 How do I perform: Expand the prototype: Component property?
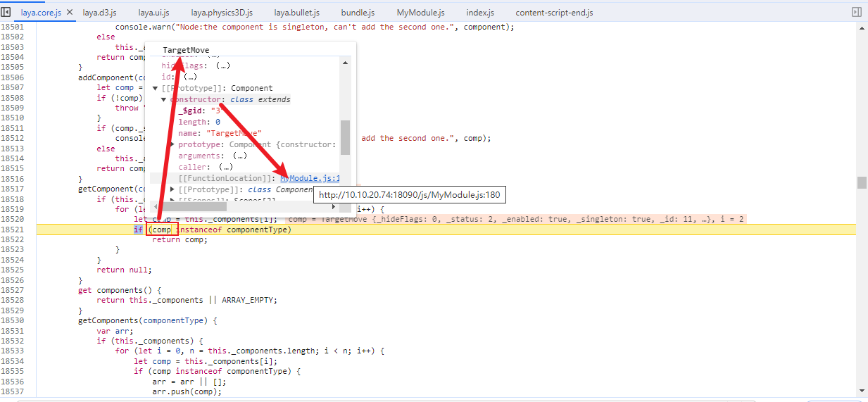172,145
